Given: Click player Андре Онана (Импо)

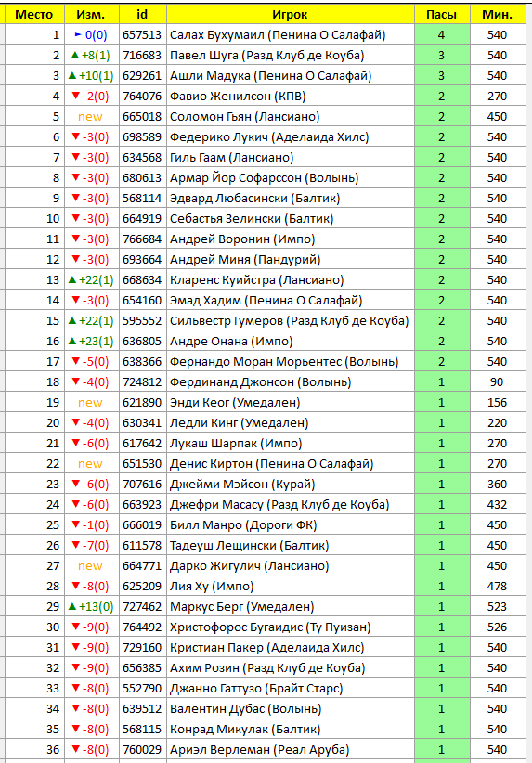Looking at the screenshot, I should 231,341.
